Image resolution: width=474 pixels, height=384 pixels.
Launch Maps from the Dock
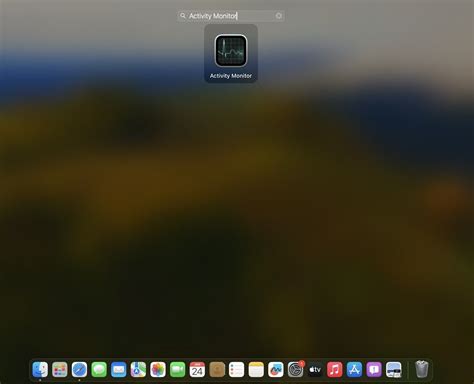[138, 369]
